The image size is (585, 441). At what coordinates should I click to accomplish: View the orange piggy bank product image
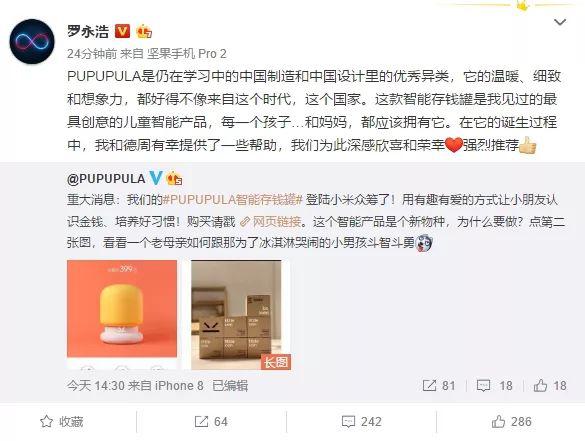122,315
